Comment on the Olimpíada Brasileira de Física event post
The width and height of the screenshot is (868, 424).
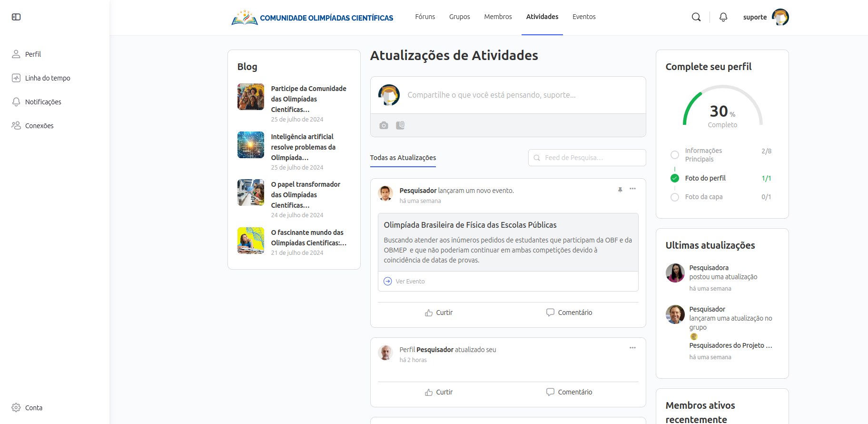tap(569, 313)
